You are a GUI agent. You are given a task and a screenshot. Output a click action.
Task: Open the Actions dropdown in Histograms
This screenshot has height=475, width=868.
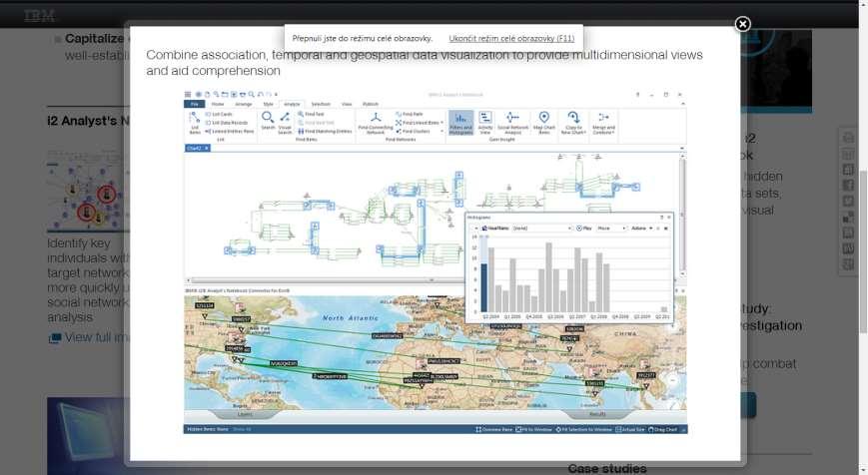coord(641,229)
